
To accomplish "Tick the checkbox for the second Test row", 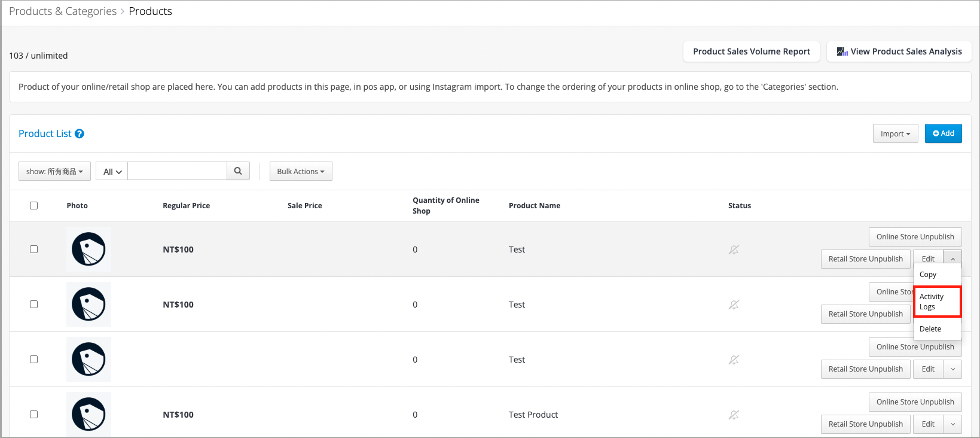I will [33, 304].
